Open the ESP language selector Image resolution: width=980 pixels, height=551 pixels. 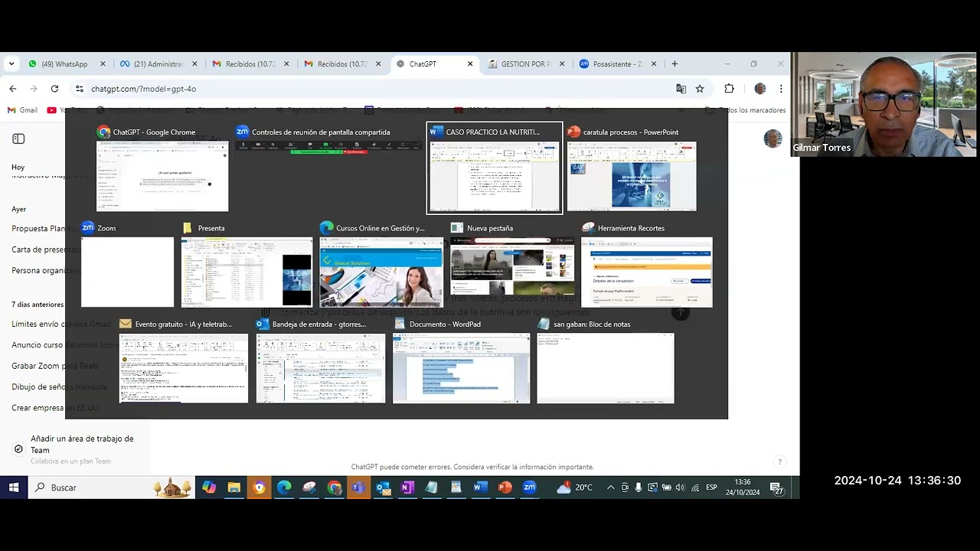pos(711,487)
